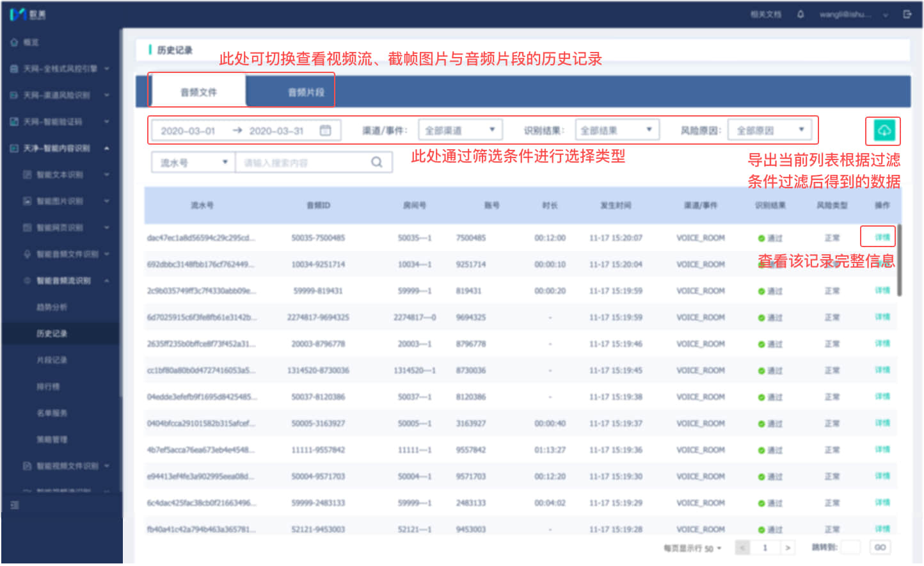Screen dimensions: 924x566
Task: Collapse the 智能音频流识别 submenu chevron
Action: 107,281
